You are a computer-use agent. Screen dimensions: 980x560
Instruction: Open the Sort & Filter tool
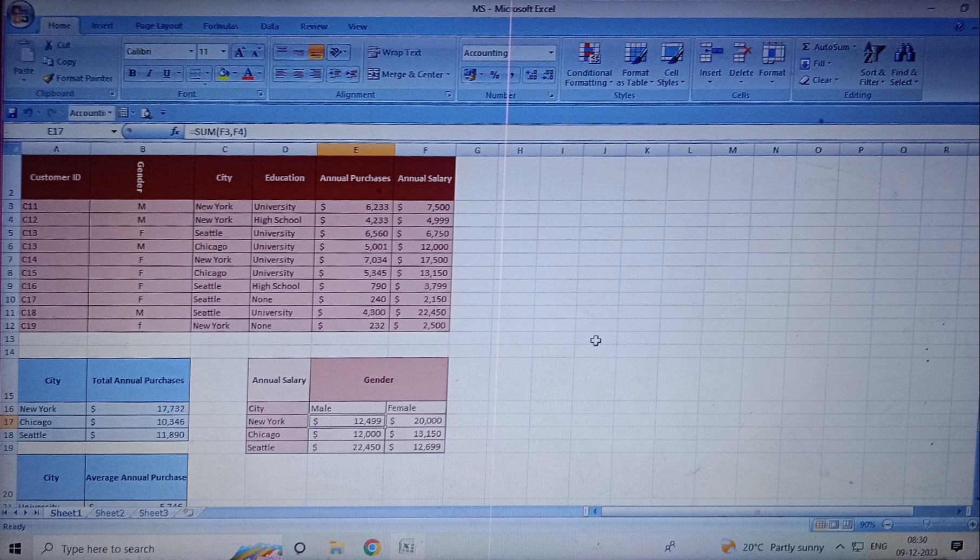click(872, 65)
